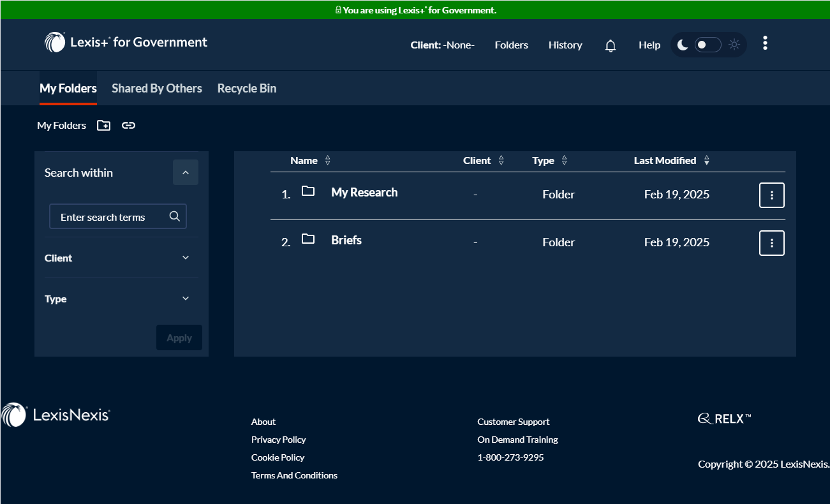Collapse the Search within panel
Viewport: 830px width, 504px height.
(186, 172)
